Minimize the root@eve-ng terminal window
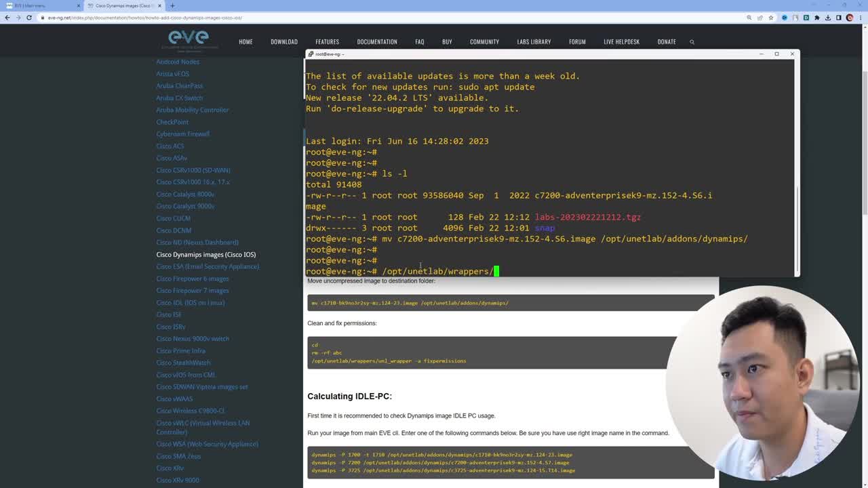Viewport: 868px width, 488px height. click(761, 54)
